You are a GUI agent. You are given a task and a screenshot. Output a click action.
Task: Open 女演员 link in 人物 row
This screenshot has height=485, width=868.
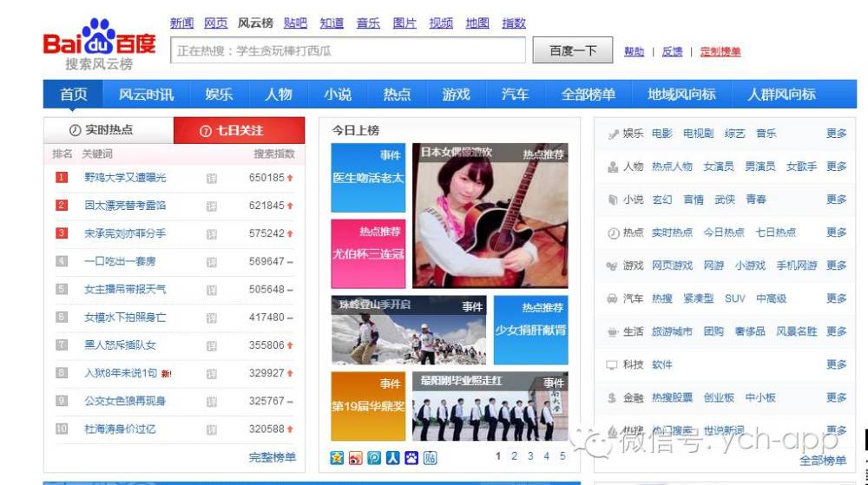(x=719, y=167)
